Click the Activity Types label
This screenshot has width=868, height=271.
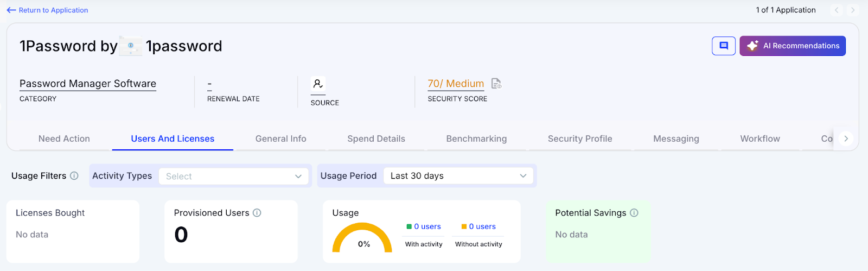click(x=122, y=176)
